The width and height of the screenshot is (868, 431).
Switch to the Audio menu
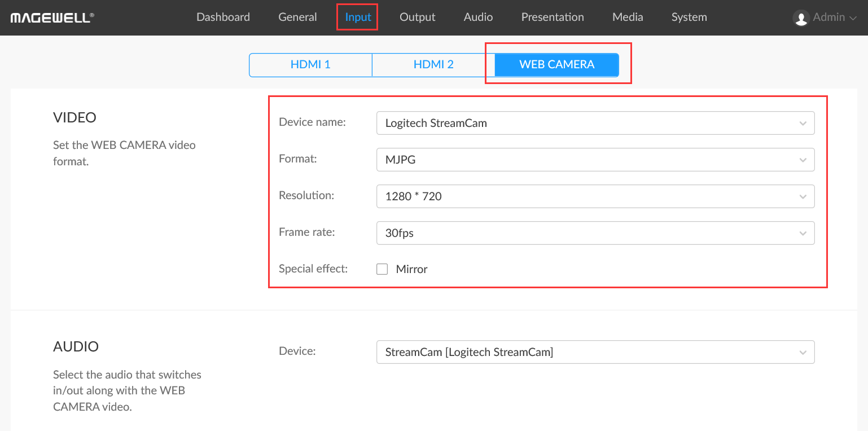coord(478,17)
